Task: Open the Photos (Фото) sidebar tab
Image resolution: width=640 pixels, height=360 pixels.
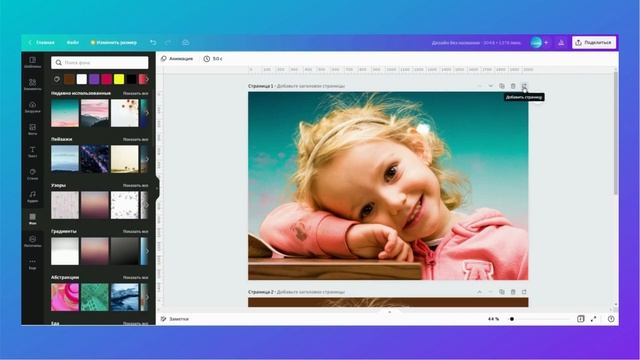Action: 32,129
